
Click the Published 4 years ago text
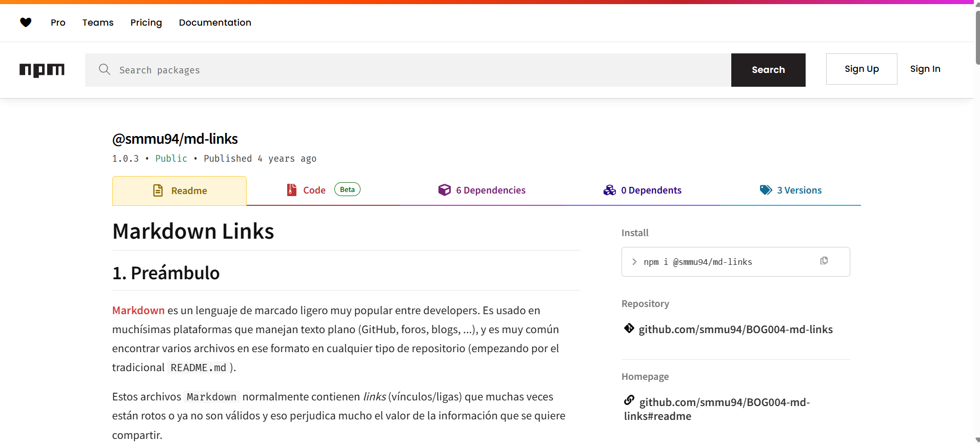(x=260, y=159)
